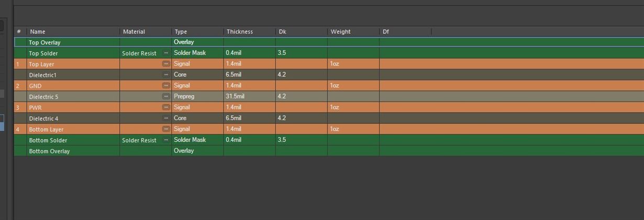Click Solder Mask type of Top Solder
644x220 pixels.
tap(190, 53)
